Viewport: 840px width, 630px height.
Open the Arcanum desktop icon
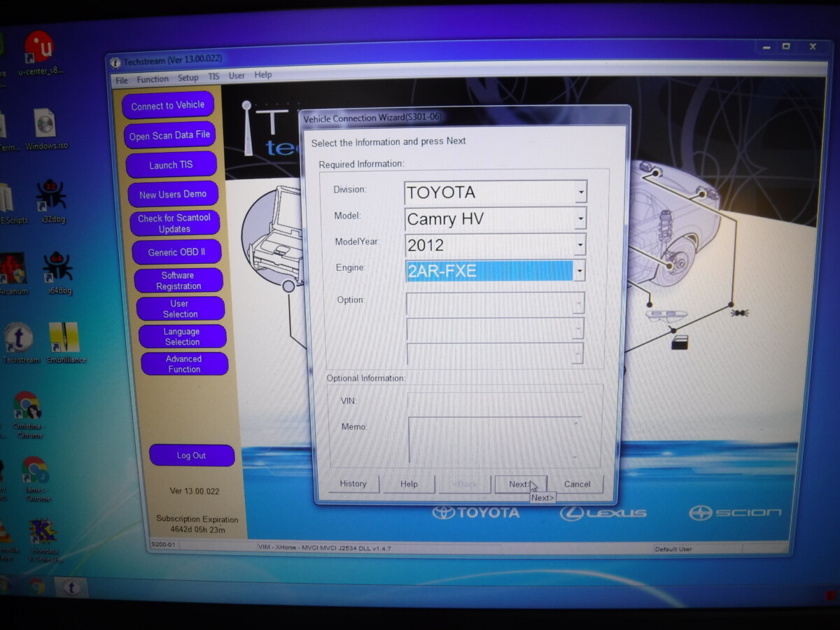click(12, 273)
